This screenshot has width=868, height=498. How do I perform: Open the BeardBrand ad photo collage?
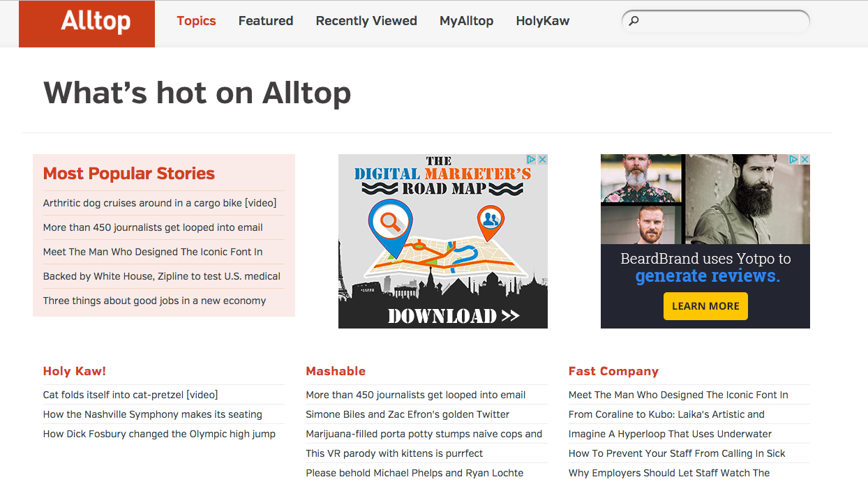tap(705, 199)
